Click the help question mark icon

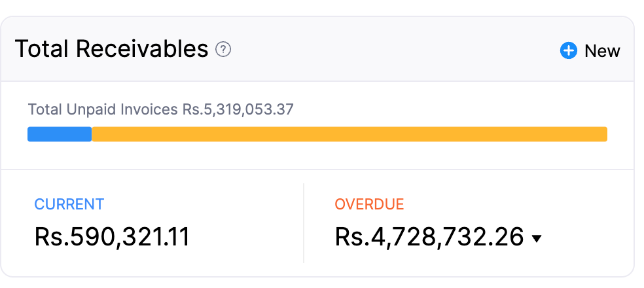click(224, 50)
